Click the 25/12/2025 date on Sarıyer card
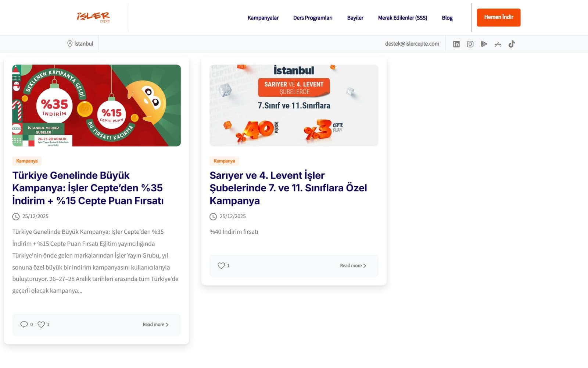 coord(233,216)
